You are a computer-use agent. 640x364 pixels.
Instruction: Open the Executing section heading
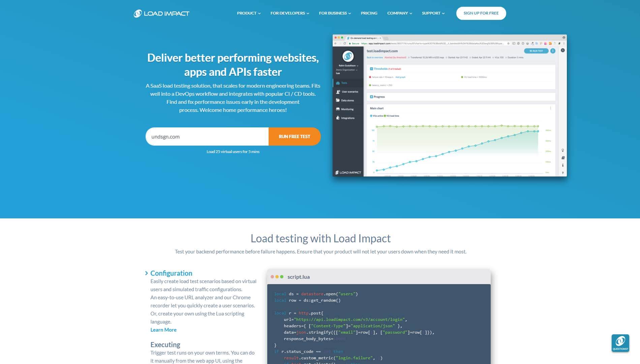click(x=165, y=344)
